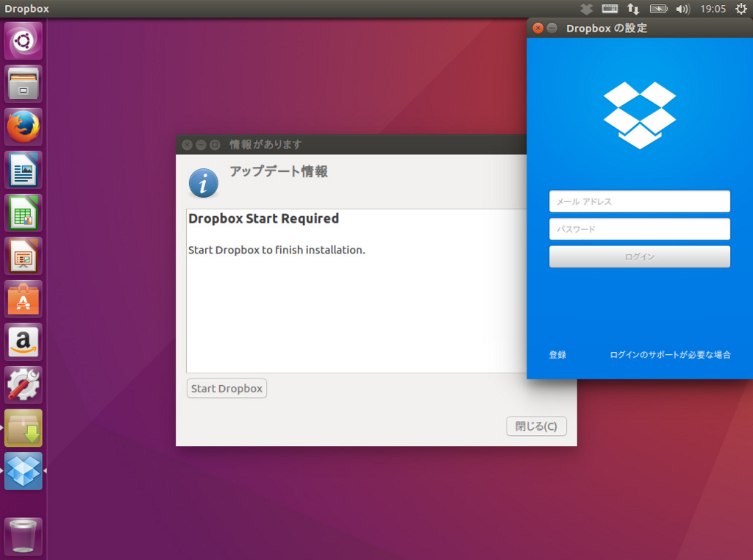Click the メール アドレス email field
Image resolution: width=753 pixels, height=560 pixels.
tap(640, 201)
